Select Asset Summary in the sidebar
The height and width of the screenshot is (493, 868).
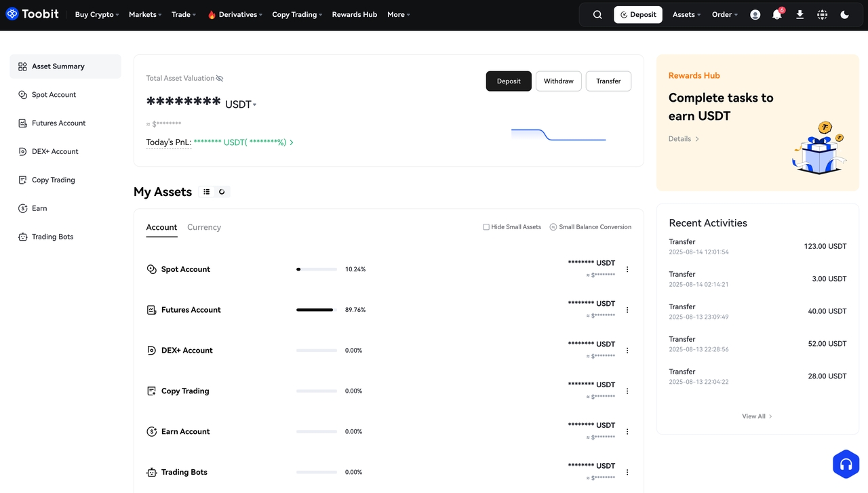(65, 66)
